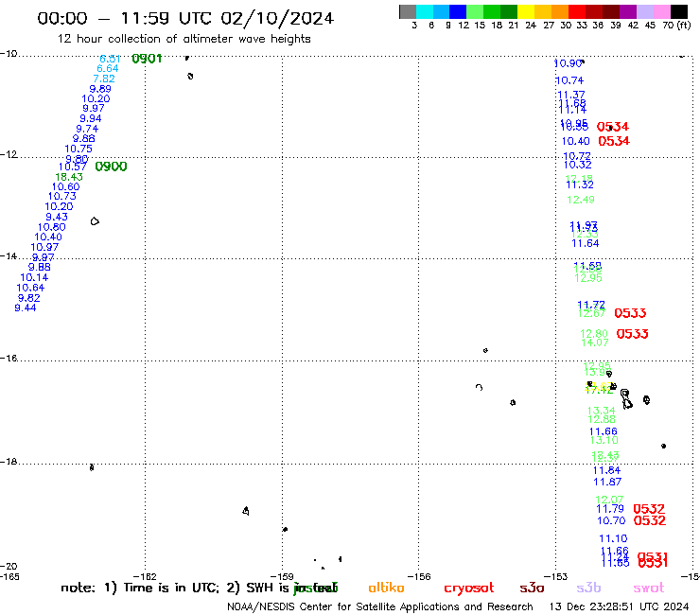Click the wave height value '9.43'
Viewport: 700px width, 615px height.
coord(57,217)
